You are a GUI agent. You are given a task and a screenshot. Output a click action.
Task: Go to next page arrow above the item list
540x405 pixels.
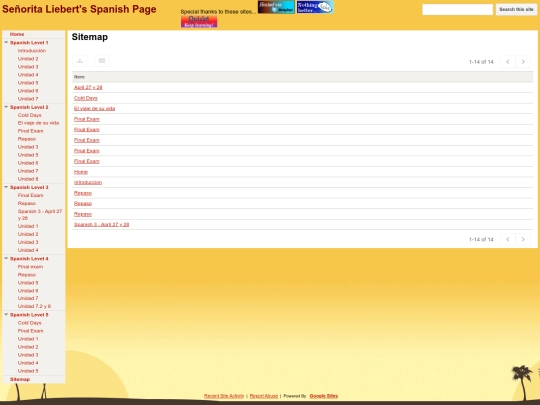pyautogui.click(x=523, y=62)
